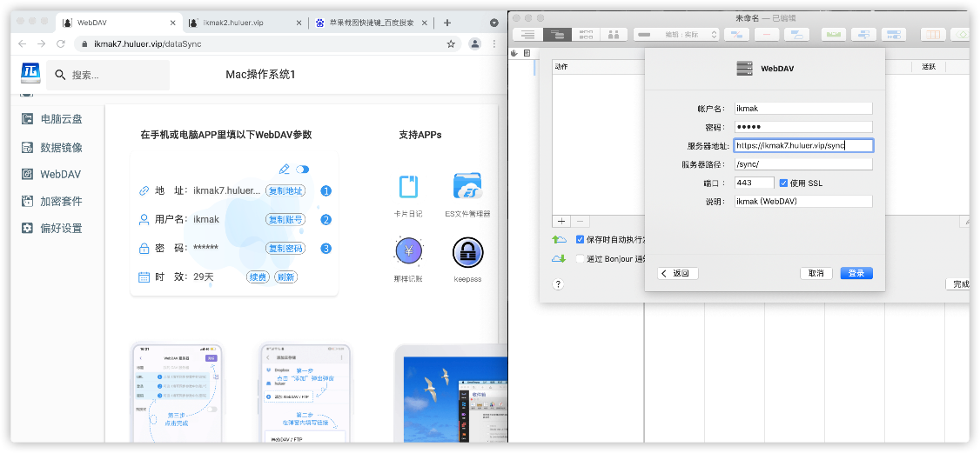Toggle the WebDAV enable switch on the card

point(303,169)
